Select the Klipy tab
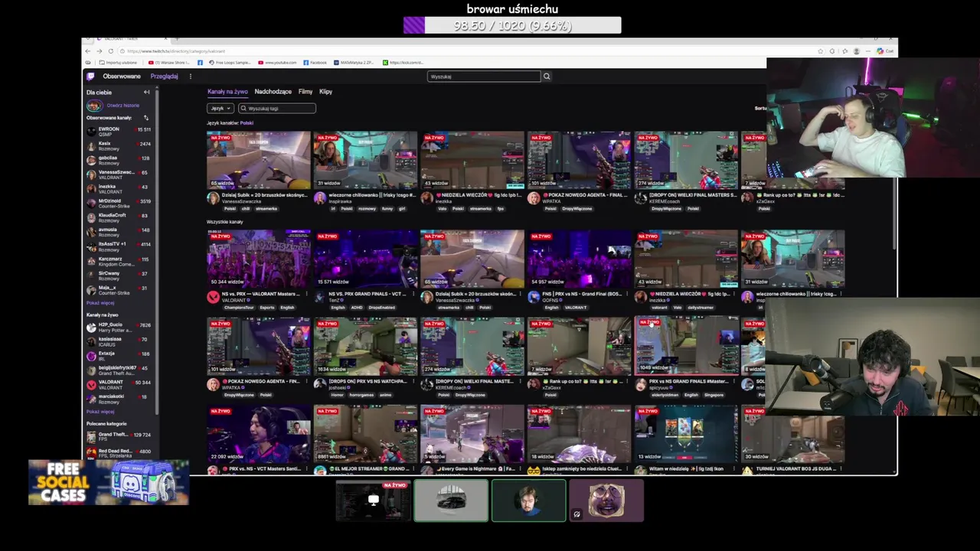980x551 pixels. 325,92
